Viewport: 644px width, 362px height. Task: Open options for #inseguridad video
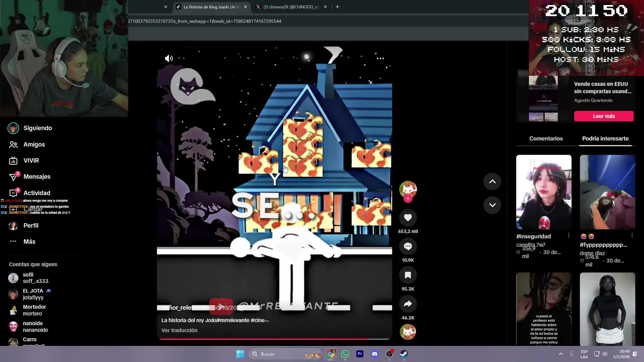(x=569, y=236)
